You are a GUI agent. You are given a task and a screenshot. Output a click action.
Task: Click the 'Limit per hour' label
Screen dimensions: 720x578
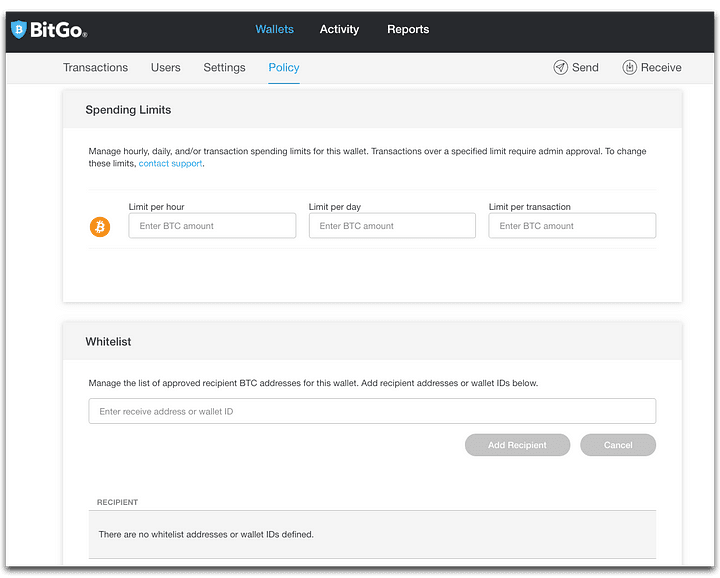(x=157, y=207)
